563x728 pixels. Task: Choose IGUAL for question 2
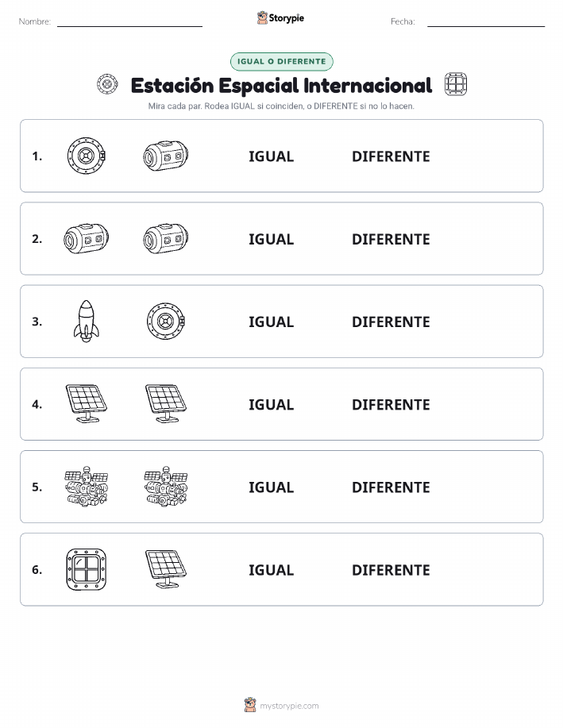click(272, 239)
